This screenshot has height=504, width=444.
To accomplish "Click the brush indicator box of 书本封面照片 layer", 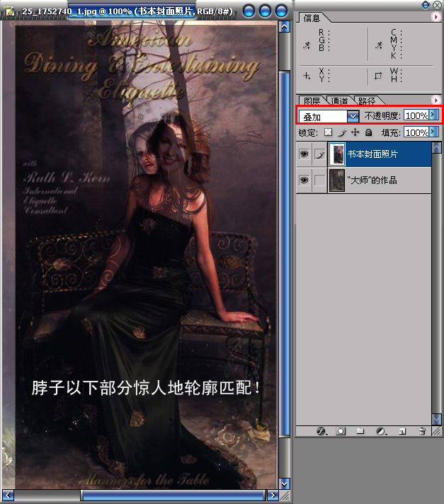I will [319, 154].
